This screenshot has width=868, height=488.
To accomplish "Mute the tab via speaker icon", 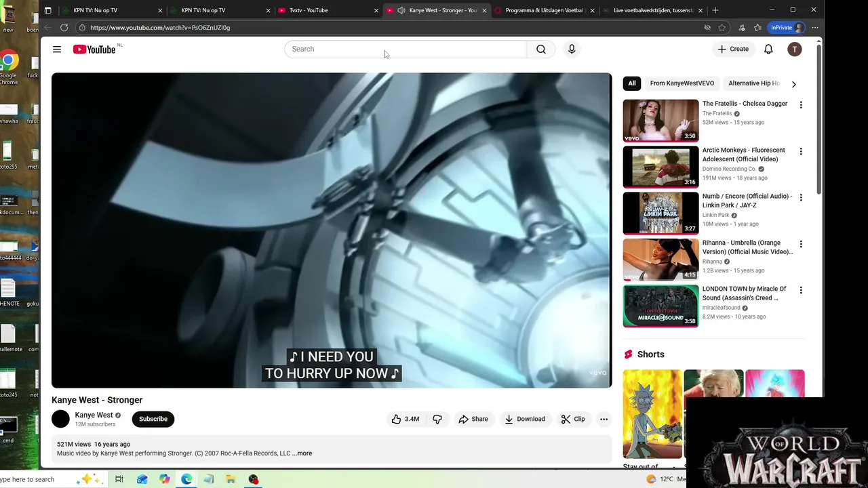I will click(401, 10).
